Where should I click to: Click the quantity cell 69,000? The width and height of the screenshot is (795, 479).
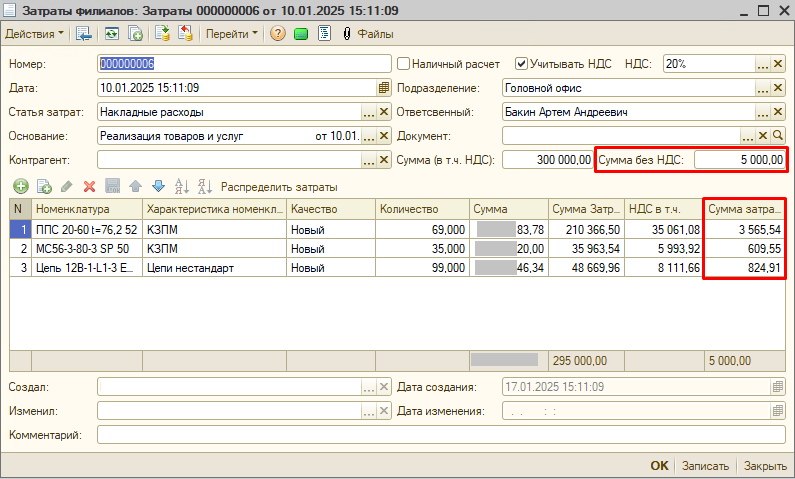coord(422,230)
